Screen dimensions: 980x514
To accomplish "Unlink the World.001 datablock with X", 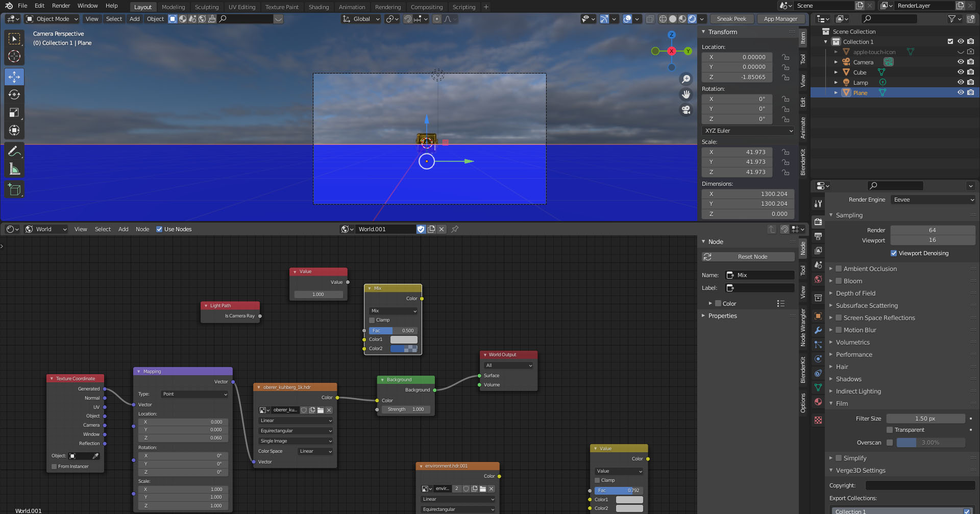I will click(442, 229).
